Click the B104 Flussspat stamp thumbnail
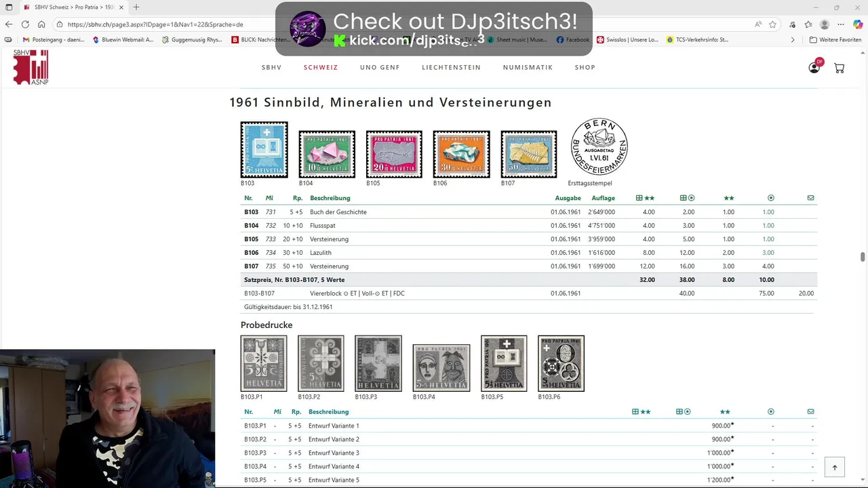This screenshot has height=488, width=868. point(327,154)
